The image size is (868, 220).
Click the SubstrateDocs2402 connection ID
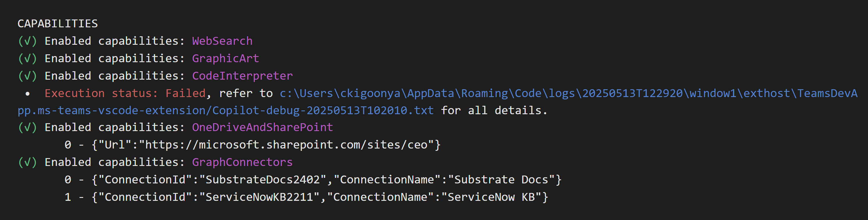(x=263, y=180)
